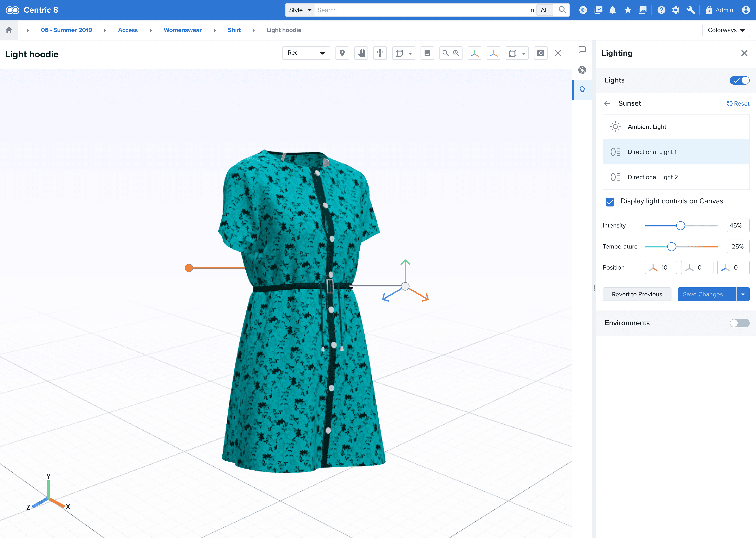Viewport: 756px width, 538px height.
Task: Click the location pin tool icon
Action: click(x=342, y=53)
